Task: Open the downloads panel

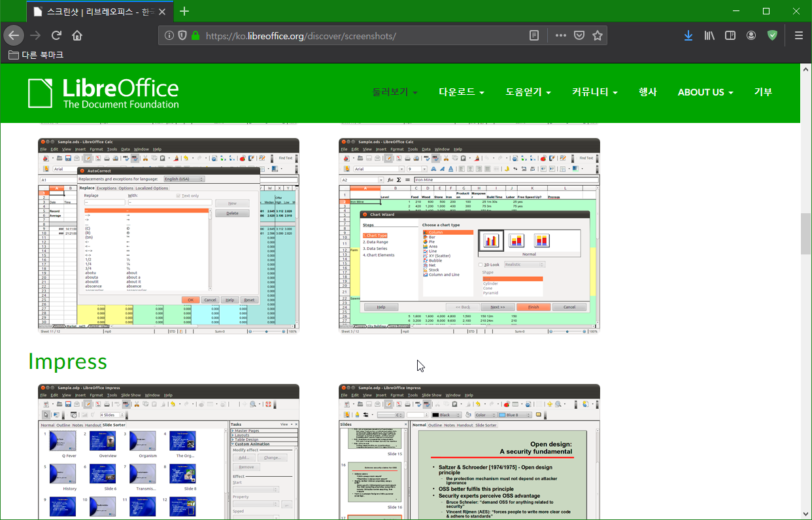Action: 688,35
